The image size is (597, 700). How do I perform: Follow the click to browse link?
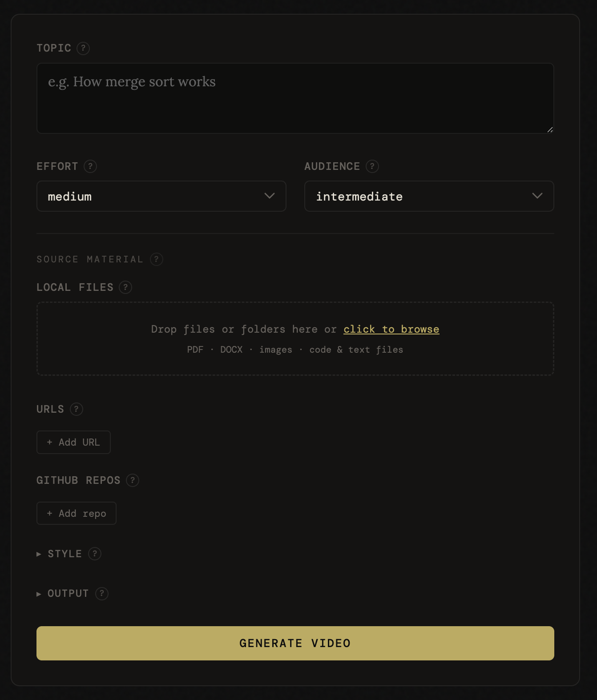click(391, 330)
